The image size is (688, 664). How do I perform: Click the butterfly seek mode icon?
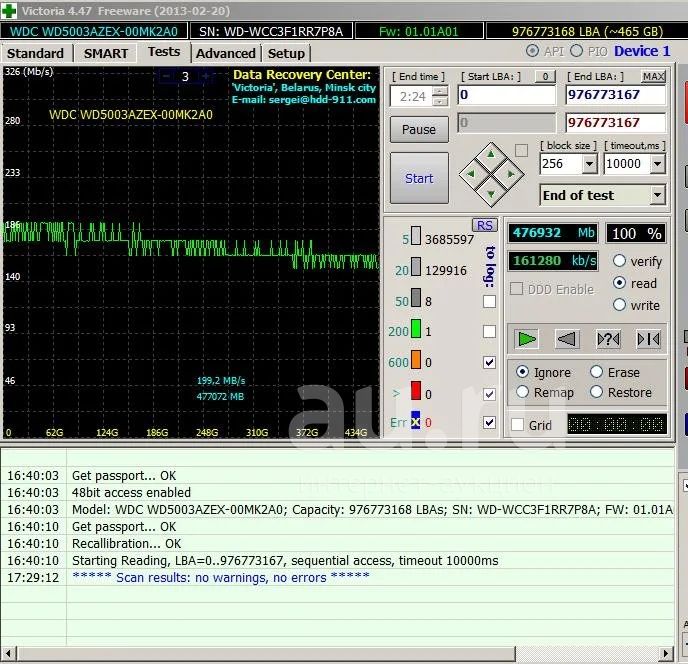[x=648, y=339]
